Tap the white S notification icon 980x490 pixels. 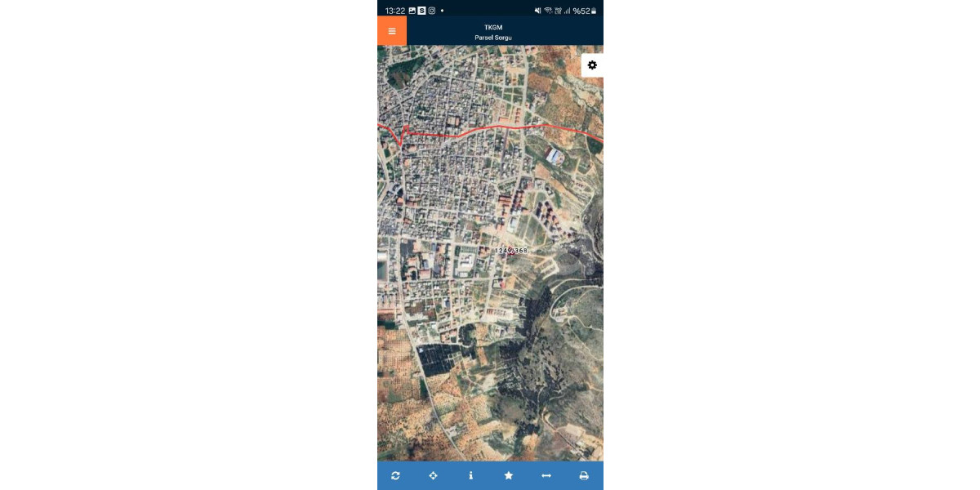[x=422, y=11]
